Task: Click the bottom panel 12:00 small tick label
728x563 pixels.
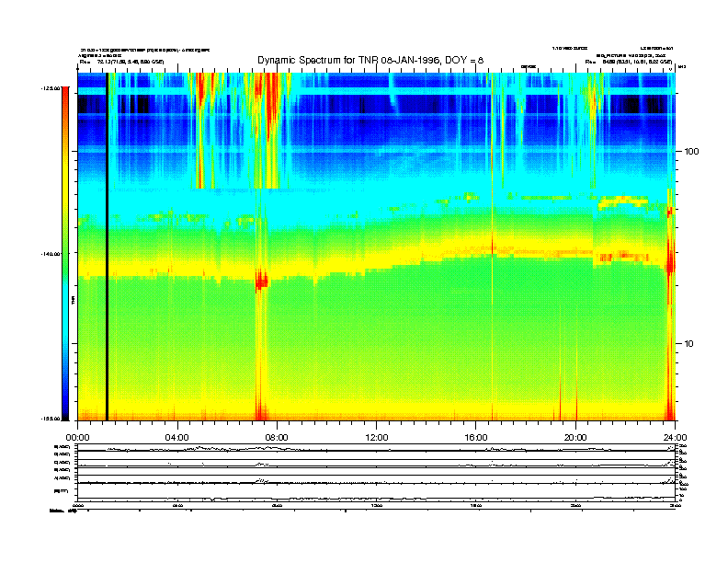Action: point(377,505)
